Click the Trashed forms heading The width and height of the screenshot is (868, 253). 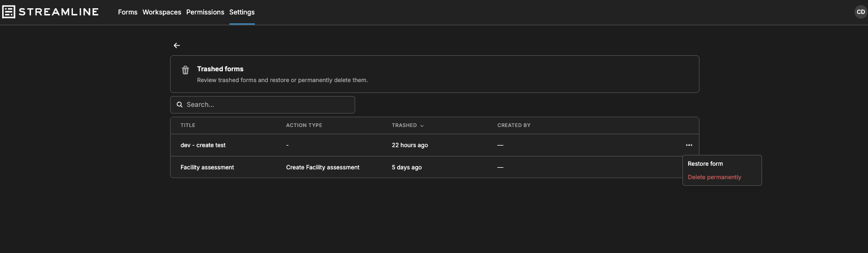tap(220, 69)
